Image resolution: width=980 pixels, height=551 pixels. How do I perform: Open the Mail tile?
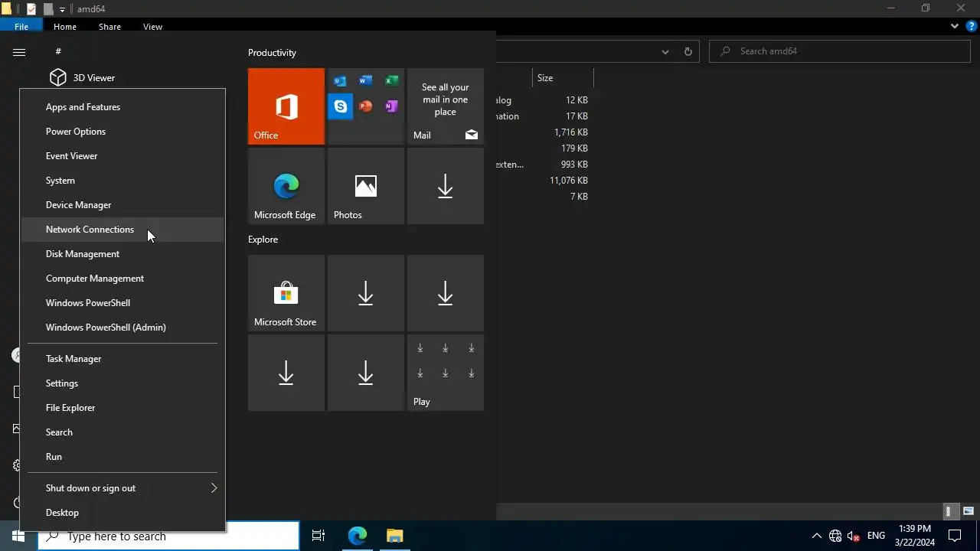[x=446, y=106]
